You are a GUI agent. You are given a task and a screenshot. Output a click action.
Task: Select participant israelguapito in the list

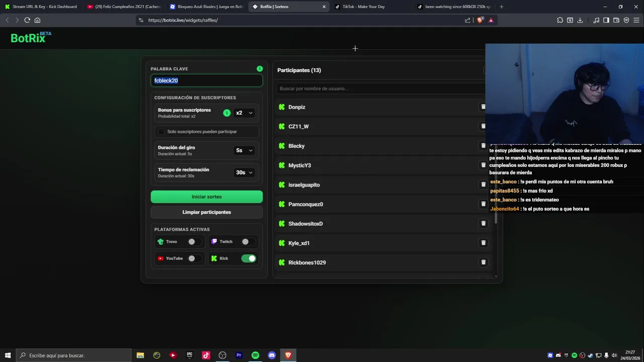(x=304, y=185)
